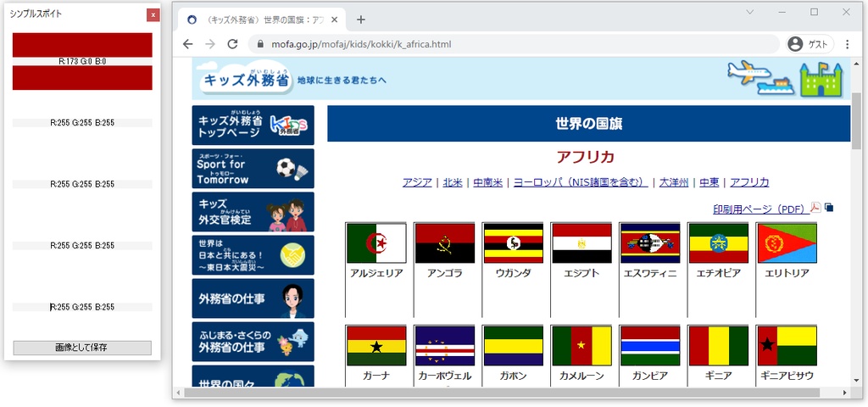Open 世界の国々 sidebar banner

pyautogui.click(x=253, y=376)
